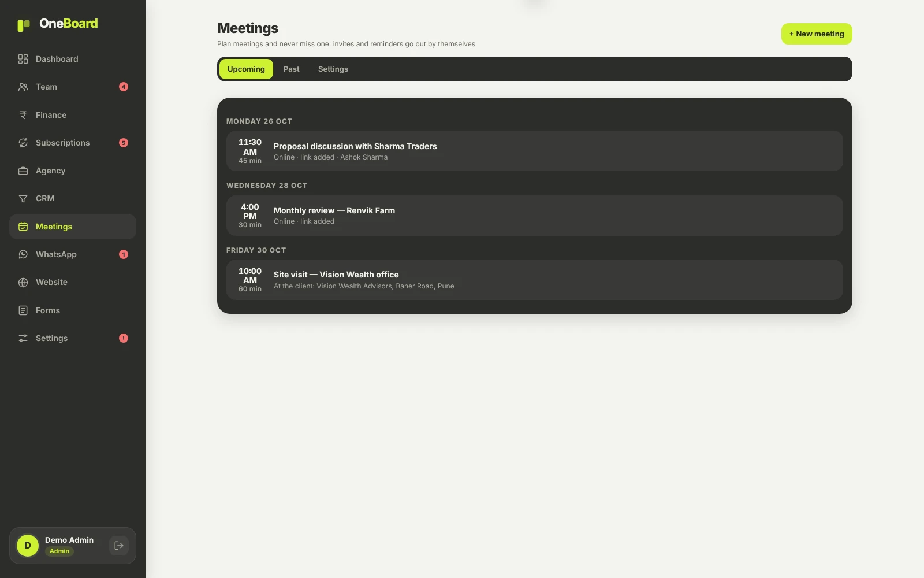Click the logout icon beside Demo Admin
924x578 pixels.
click(x=119, y=546)
